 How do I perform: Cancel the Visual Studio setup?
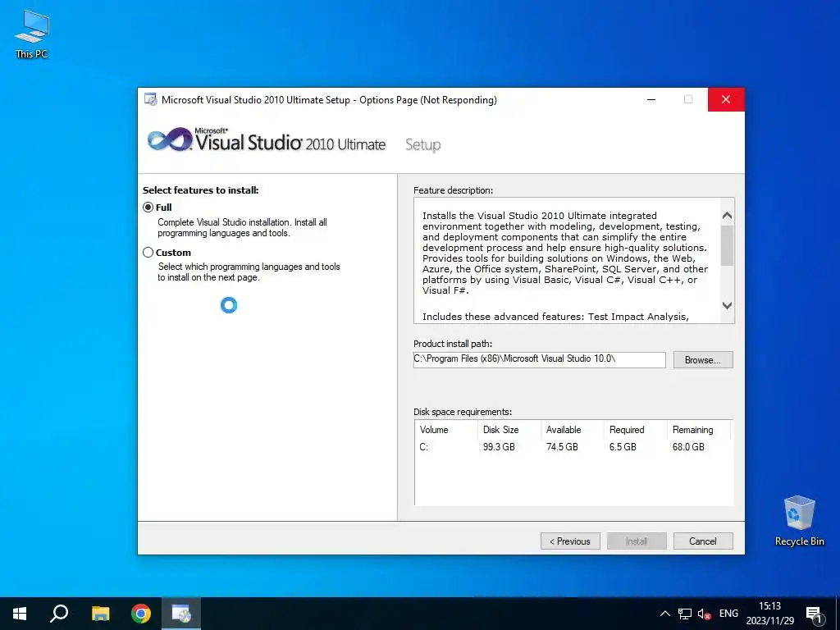click(702, 541)
